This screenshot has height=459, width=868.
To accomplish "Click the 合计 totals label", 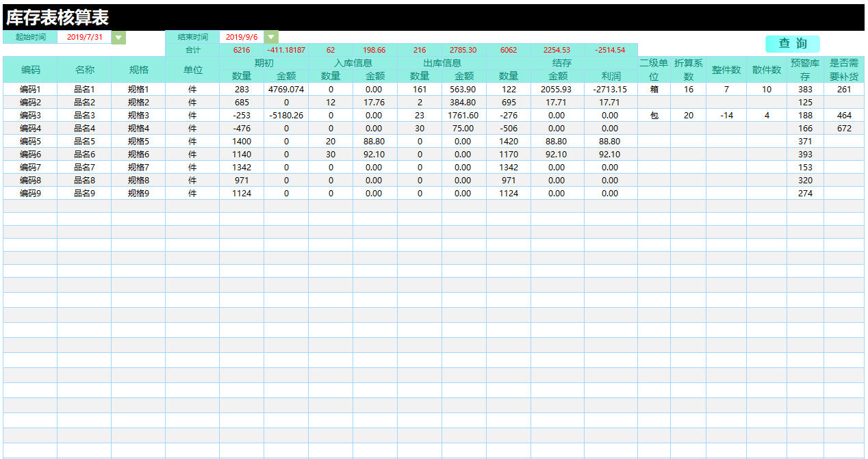I will coord(193,50).
